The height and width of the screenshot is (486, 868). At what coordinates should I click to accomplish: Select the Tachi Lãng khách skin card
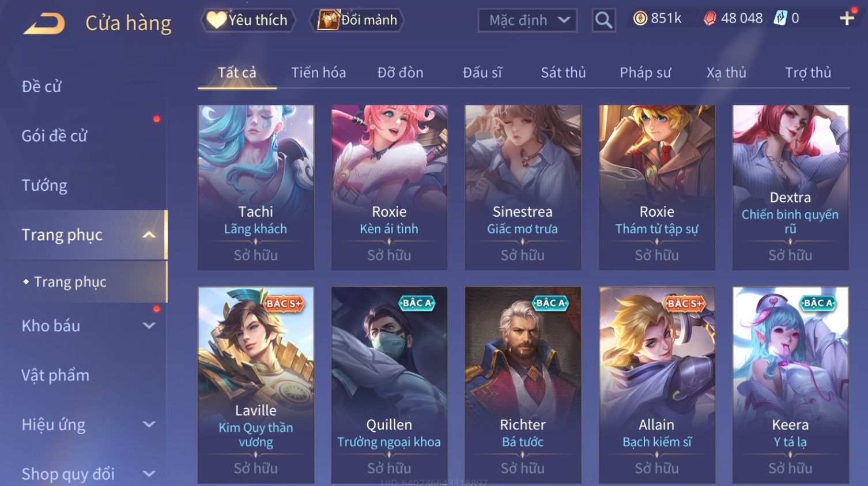coord(256,187)
